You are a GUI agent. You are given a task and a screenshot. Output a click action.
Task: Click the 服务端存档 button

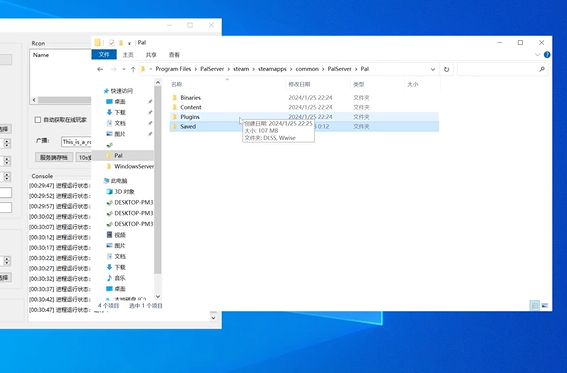[54, 158]
